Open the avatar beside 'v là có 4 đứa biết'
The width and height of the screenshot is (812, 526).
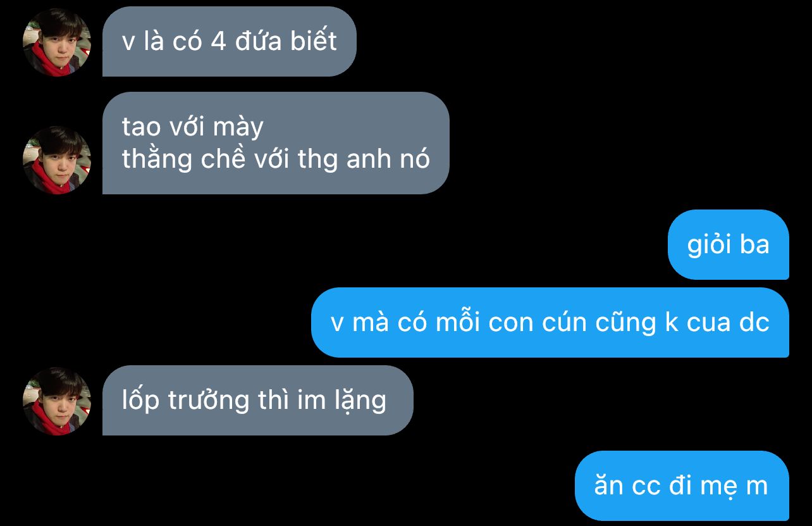(57, 42)
